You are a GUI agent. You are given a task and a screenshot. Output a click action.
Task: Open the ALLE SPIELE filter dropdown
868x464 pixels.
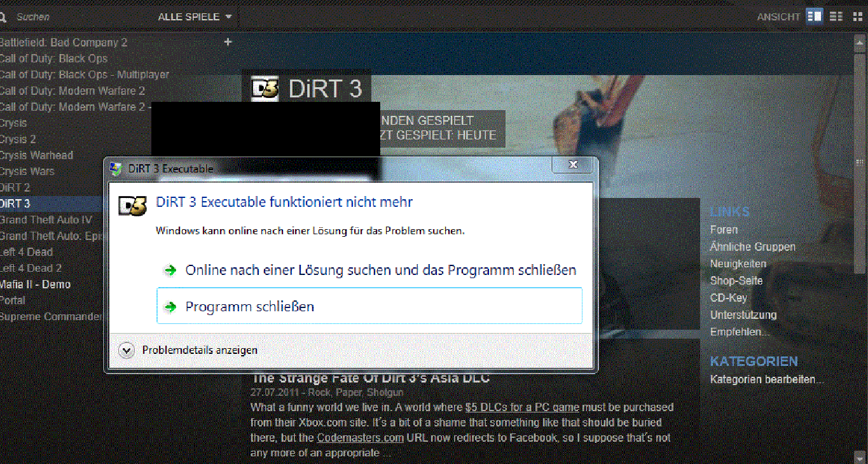195,17
